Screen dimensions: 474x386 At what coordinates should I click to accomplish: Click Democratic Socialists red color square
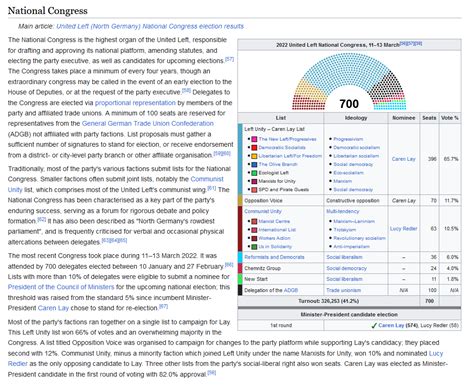pos(254,147)
